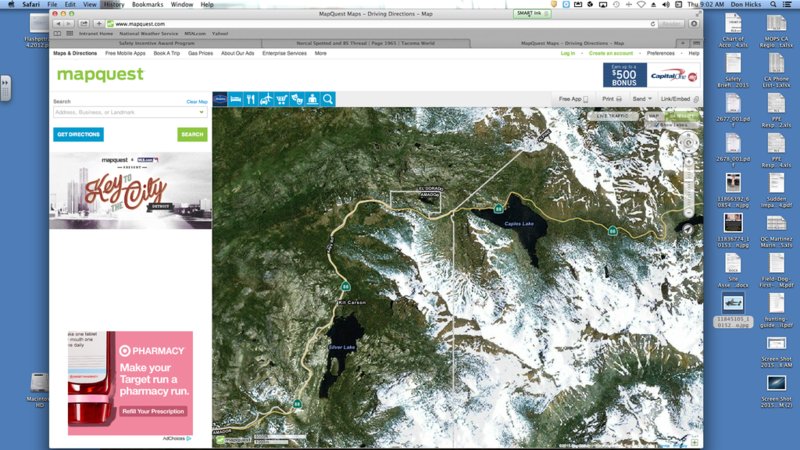Select the person at desk services icon
Image resolution: width=800 pixels, height=450 pixels.
pos(312,99)
